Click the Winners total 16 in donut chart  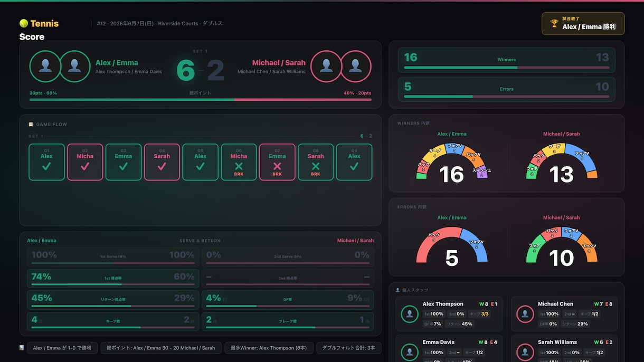tap(452, 175)
